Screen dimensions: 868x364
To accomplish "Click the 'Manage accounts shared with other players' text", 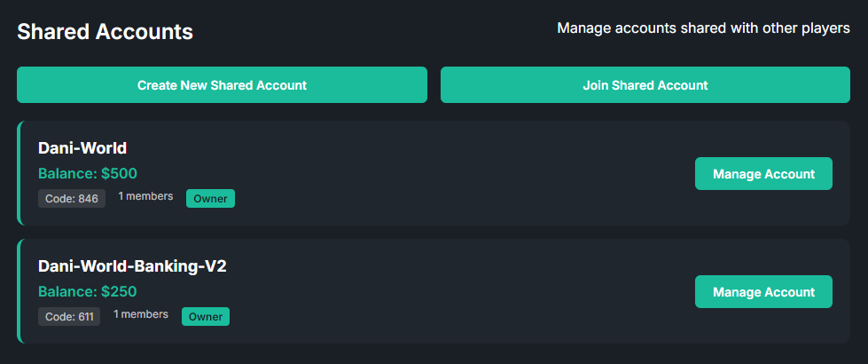I will tap(703, 28).
